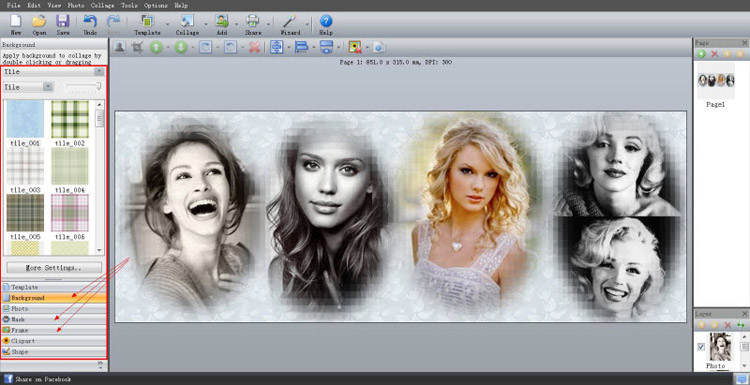Click the More Settings button
Viewport: 750px width, 385px height.
coord(54,267)
